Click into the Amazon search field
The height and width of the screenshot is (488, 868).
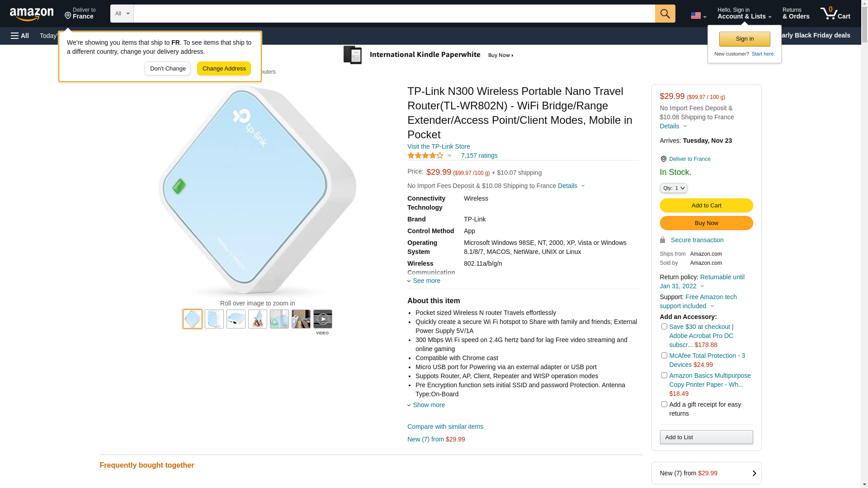(x=394, y=14)
